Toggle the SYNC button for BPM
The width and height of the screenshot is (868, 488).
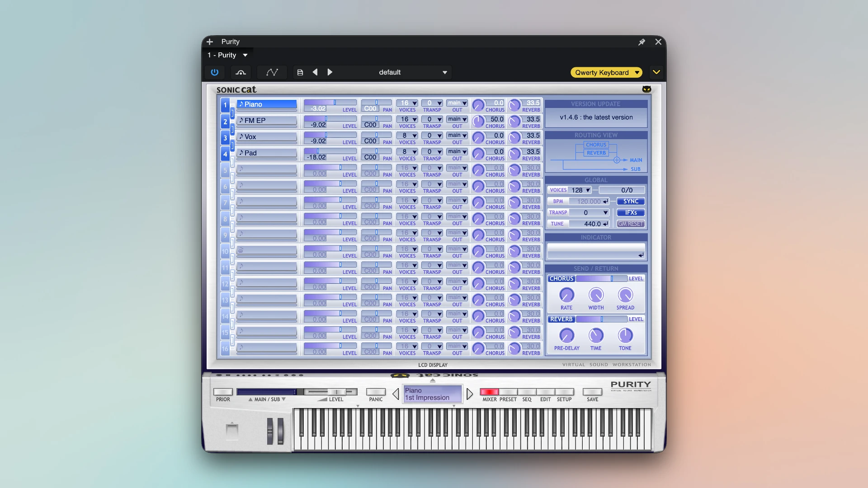tap(631, 202)
